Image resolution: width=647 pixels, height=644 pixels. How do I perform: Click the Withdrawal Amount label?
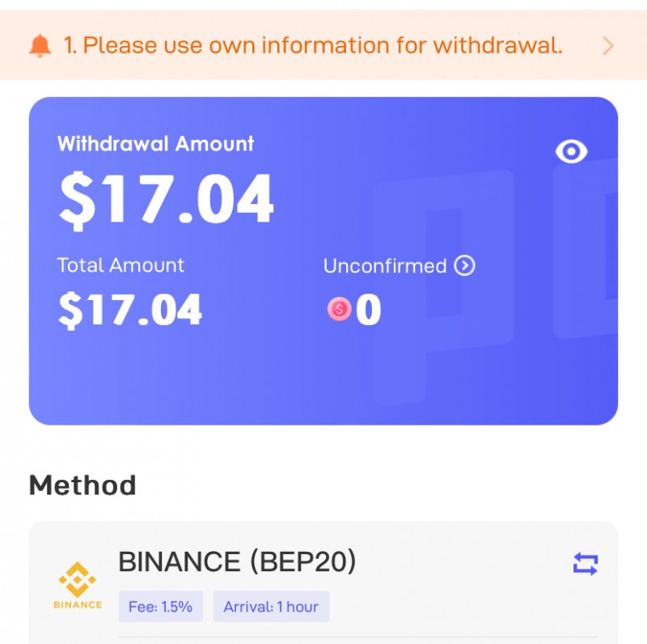click(x=155, y=144)
